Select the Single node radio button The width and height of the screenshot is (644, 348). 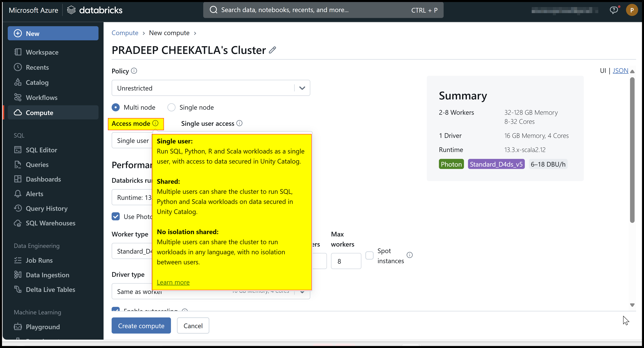point(171,107)
